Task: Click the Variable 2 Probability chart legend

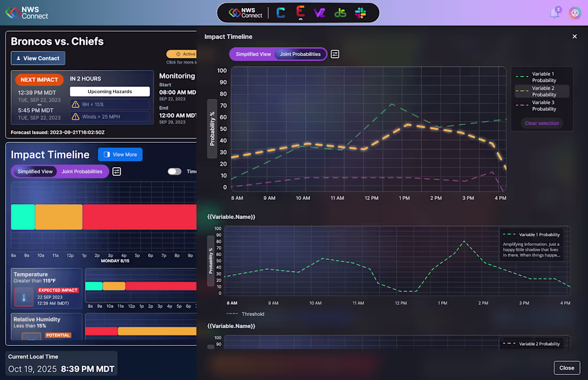Action: click(x=531, y=344)
